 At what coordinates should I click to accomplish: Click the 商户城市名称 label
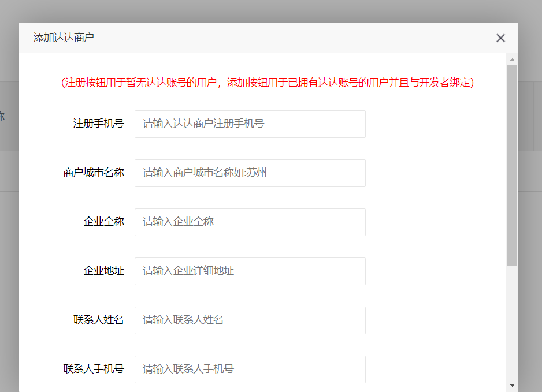(94, 173)
